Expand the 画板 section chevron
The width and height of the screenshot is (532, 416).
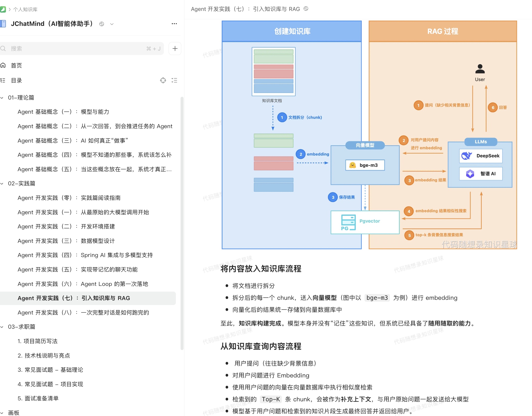[x=2, y=413]
